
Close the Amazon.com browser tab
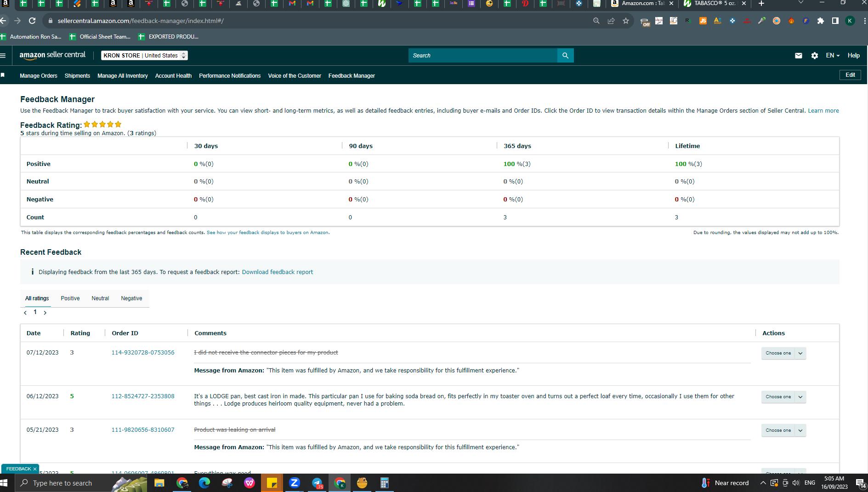pos(671,4)
